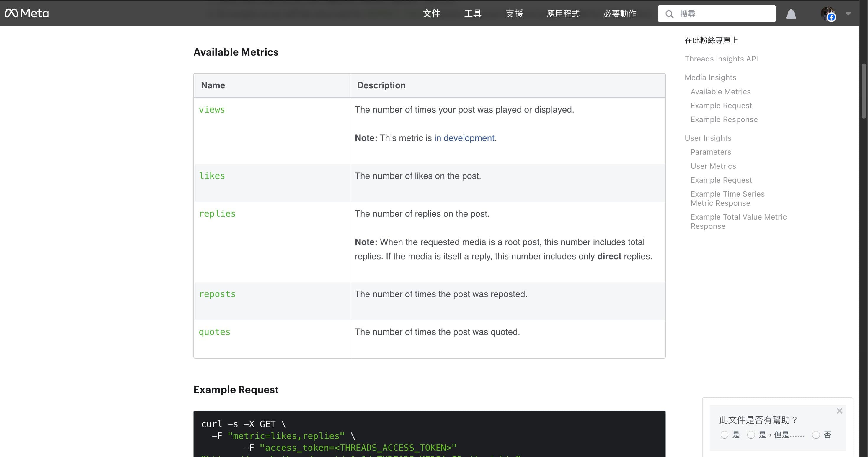
Task: Open notifications via the bell icon
Action: coord(791,14)
